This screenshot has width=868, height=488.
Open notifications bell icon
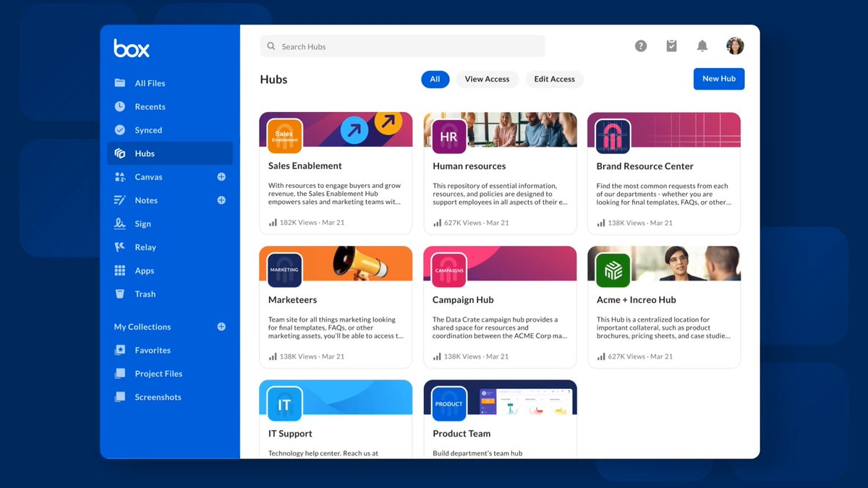click(702, 46)
